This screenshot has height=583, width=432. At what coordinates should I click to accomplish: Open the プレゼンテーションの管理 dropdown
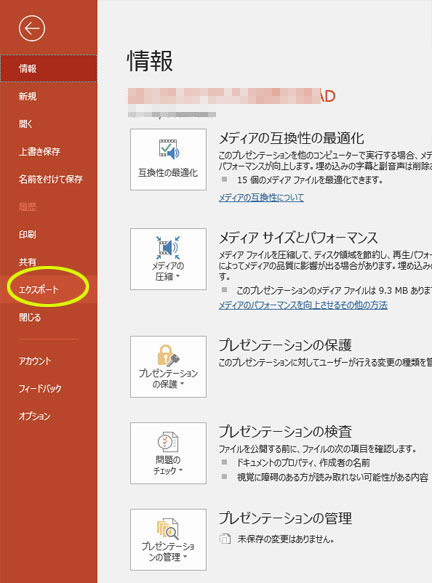pos(168,540)
